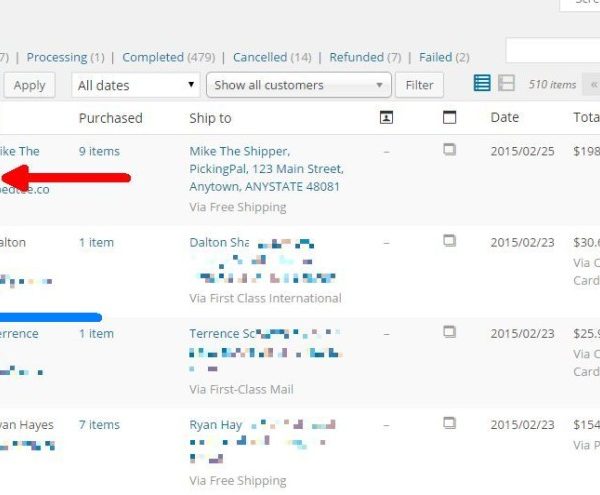
Task: Expand the 9 items purchased list
Action: click(x=99, y=151)
